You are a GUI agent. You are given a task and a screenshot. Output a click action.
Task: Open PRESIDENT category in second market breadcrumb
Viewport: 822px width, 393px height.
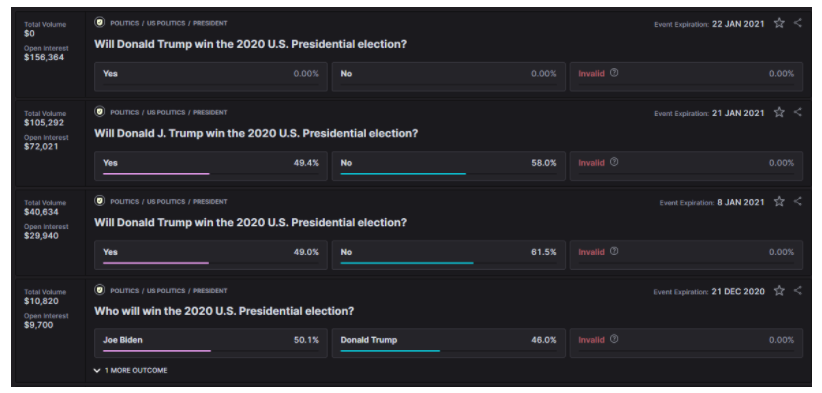(210, 113)
